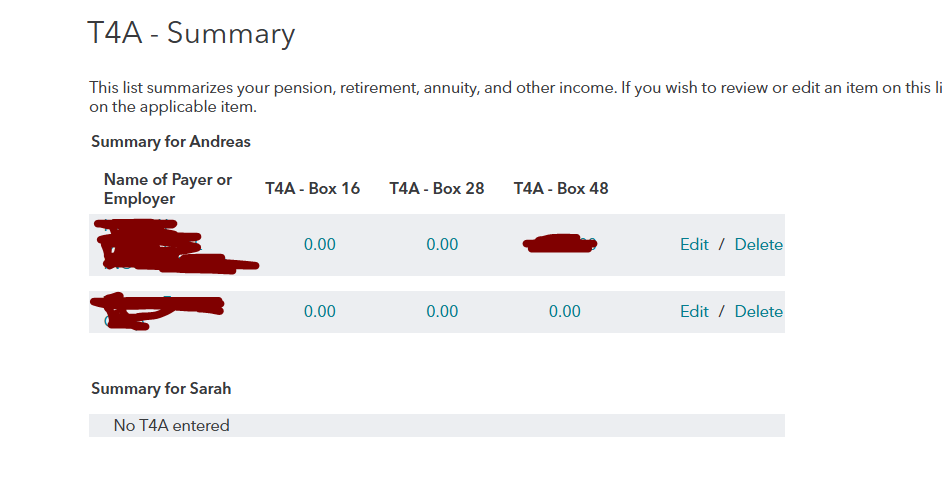This screenshot has height=477, width=942.
Task: Click the No T4A entered row for Sarah
Action: click(x=437, y=425)
